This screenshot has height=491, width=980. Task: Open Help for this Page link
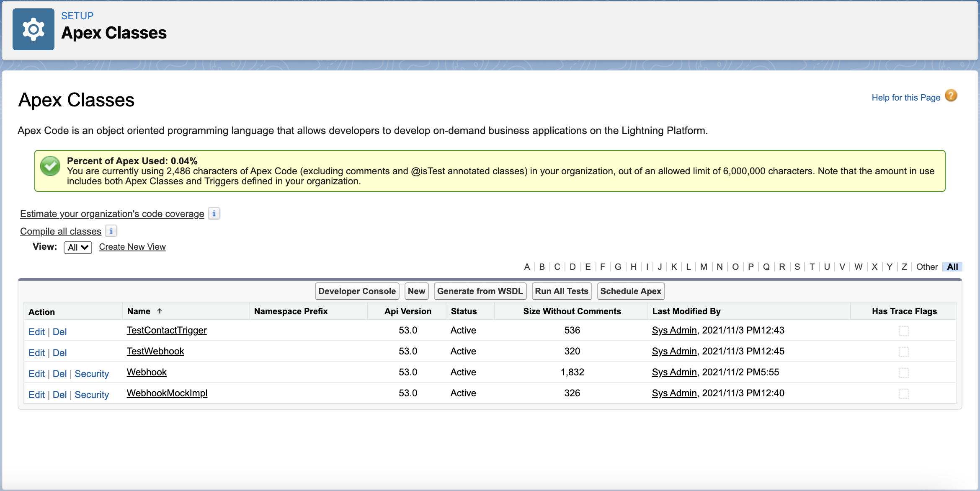click(906, 98)
